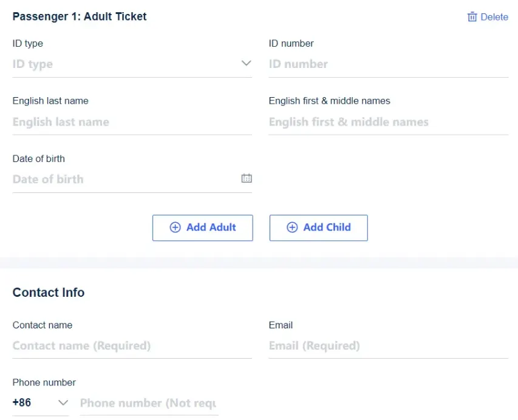Click the plus icon on Add Child

pos(291,227)
